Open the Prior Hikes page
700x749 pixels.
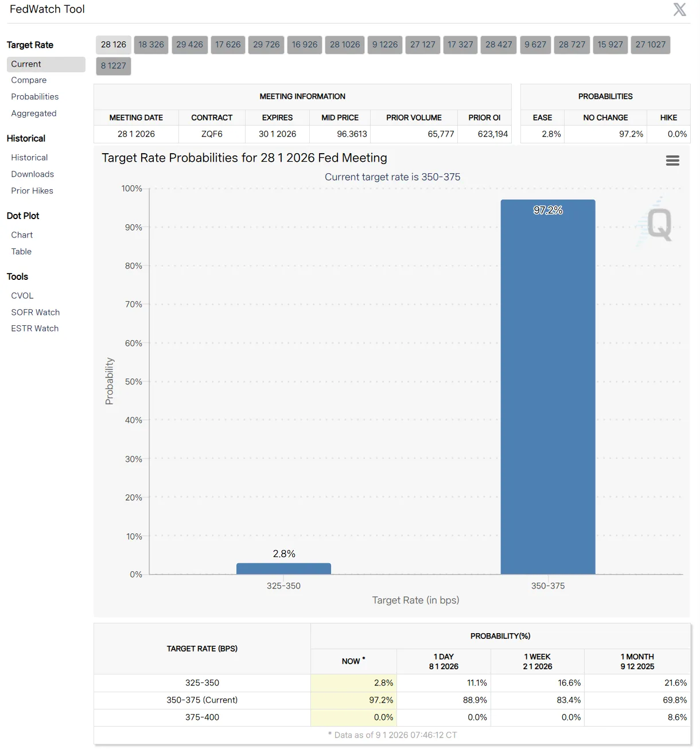[32, 191]
